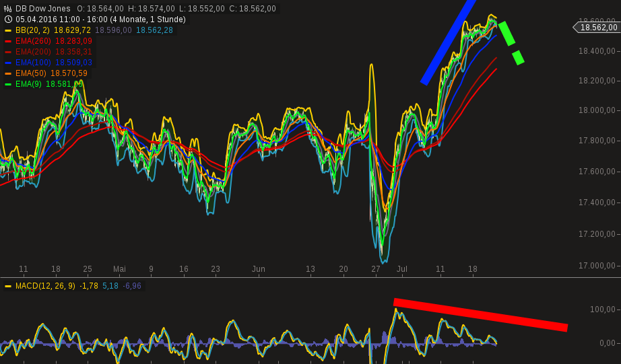Viewport: 621px width, 364px height.
Task: Click the orange EMA(50) legend swatch
Action: tap(8, 73)
